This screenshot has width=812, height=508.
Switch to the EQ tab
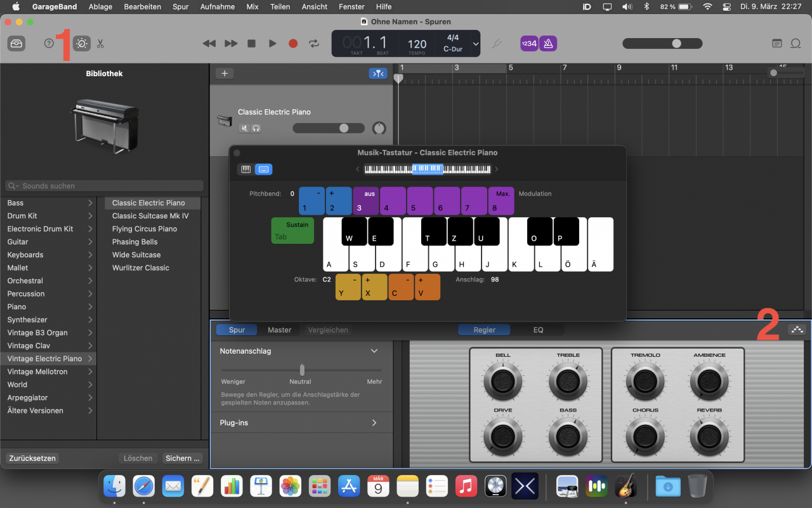538,330
